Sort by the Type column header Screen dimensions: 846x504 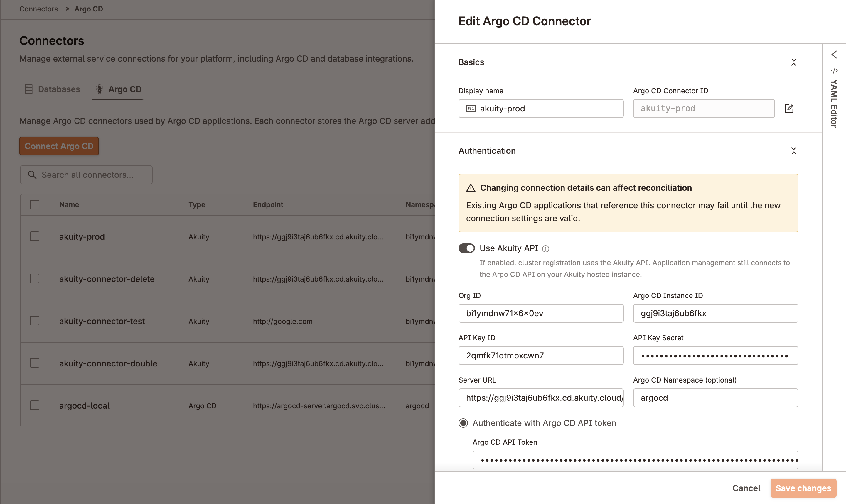[197, 204]
